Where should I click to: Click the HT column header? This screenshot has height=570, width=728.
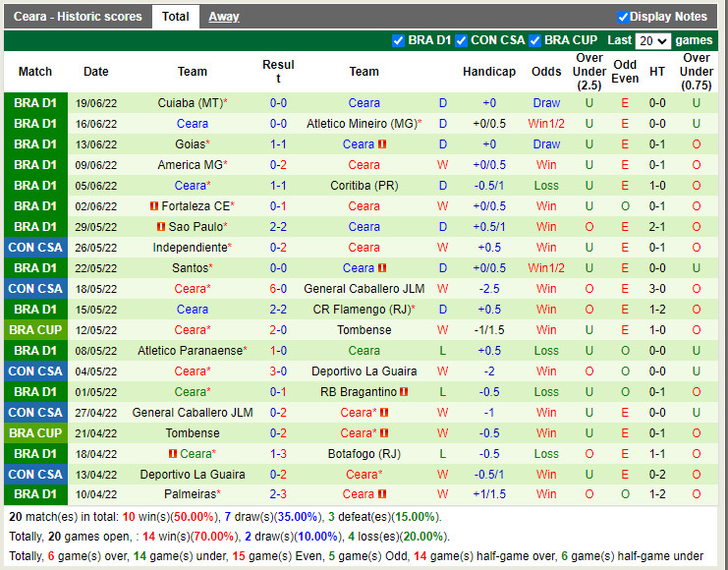click(x=656, y=72)
